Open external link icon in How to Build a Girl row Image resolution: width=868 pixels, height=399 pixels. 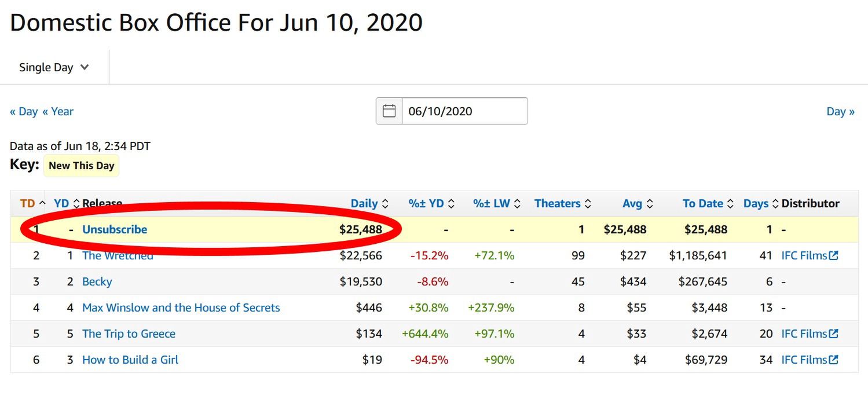click(x=834, y=360)
